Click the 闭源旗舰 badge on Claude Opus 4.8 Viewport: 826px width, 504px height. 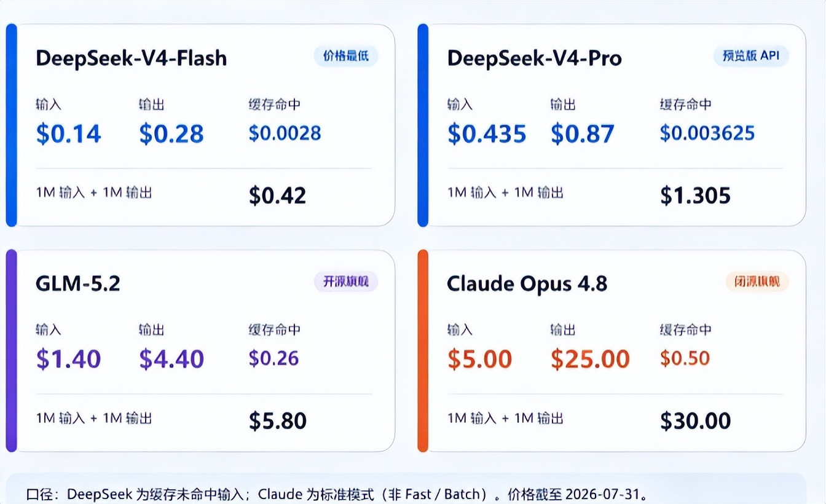[757, 282]
